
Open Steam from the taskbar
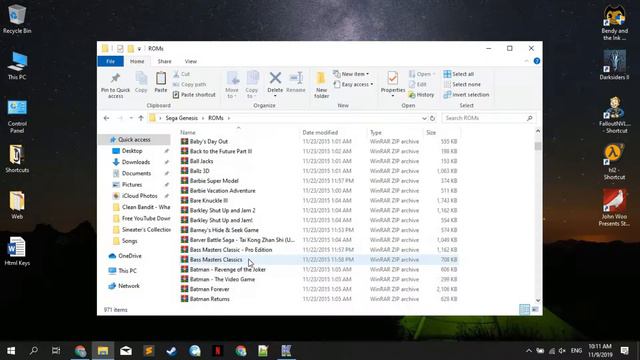172,351
